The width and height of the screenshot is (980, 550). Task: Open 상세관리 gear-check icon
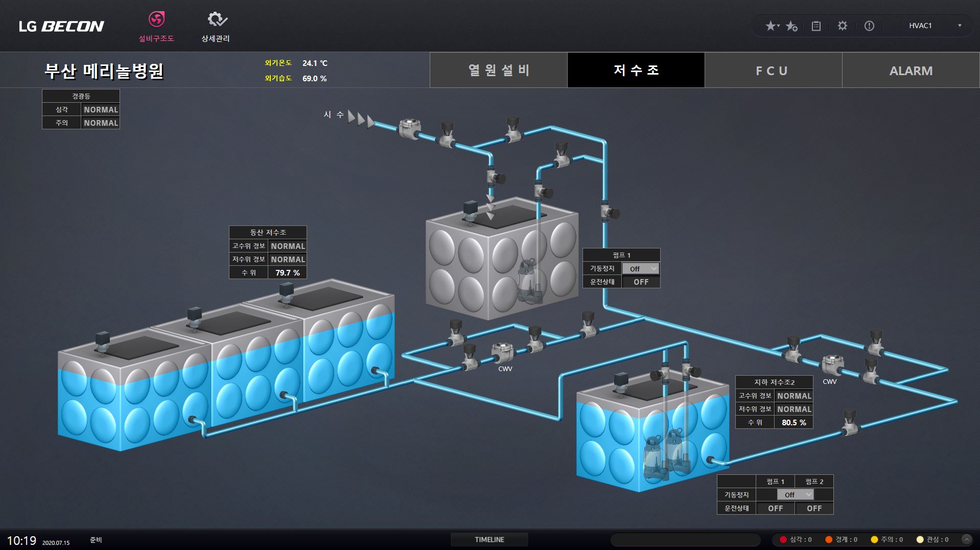(x=216, y=20)
